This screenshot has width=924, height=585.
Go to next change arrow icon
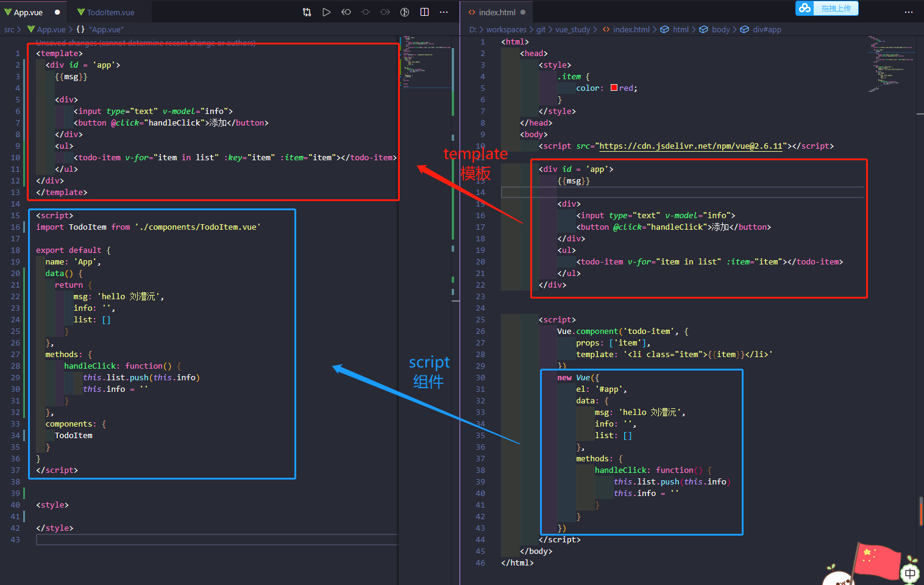click(x=385, y=12)
